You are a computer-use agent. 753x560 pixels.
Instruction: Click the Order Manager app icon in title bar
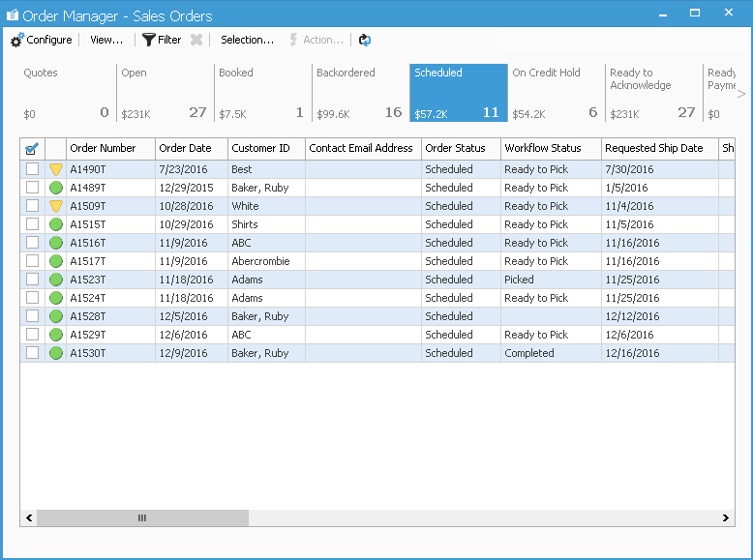pyautogui.click(x=13, y=15)
